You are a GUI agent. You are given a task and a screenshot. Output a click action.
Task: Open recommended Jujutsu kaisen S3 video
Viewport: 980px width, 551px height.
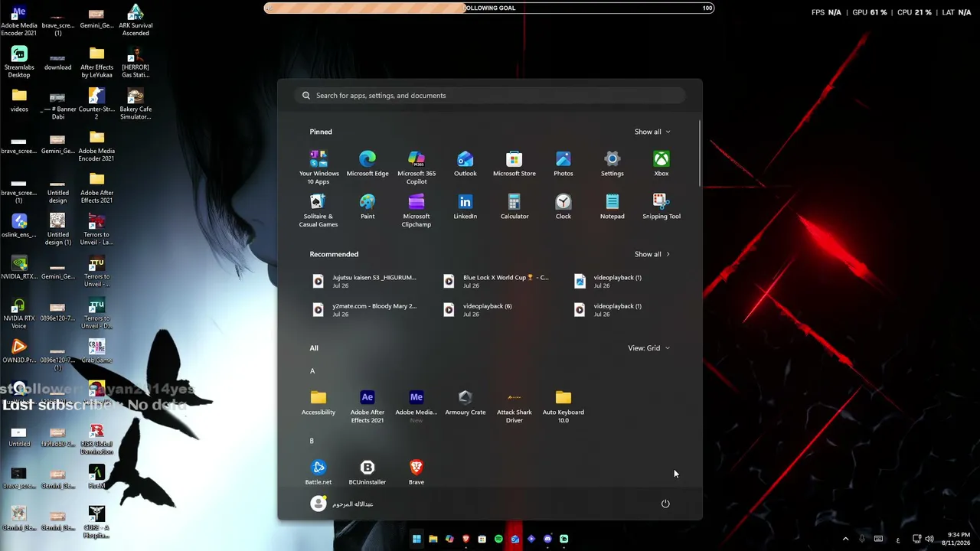(x=365, y=281)
